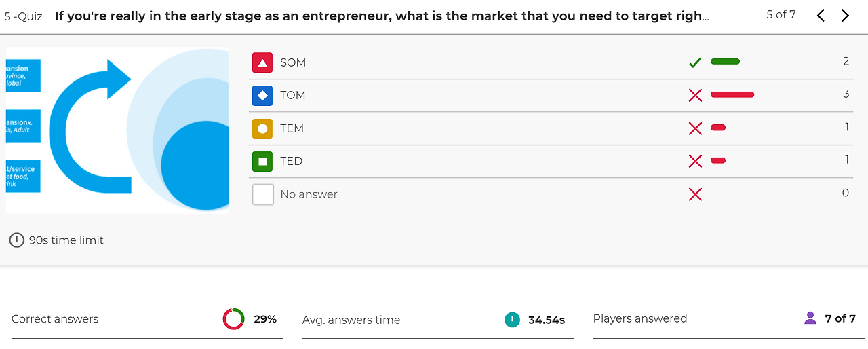Open the market circles question image
Screen dimensions: 868x349
point(117,130)
